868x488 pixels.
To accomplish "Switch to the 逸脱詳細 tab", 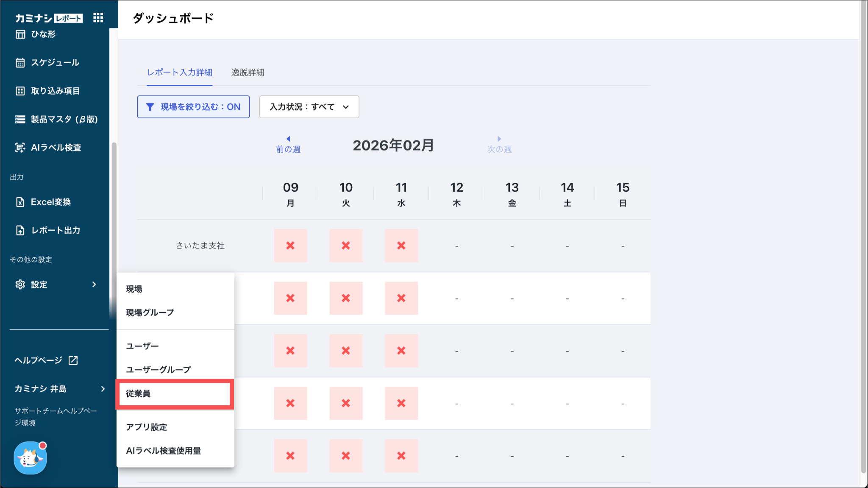I will click(x=248, y=73).
